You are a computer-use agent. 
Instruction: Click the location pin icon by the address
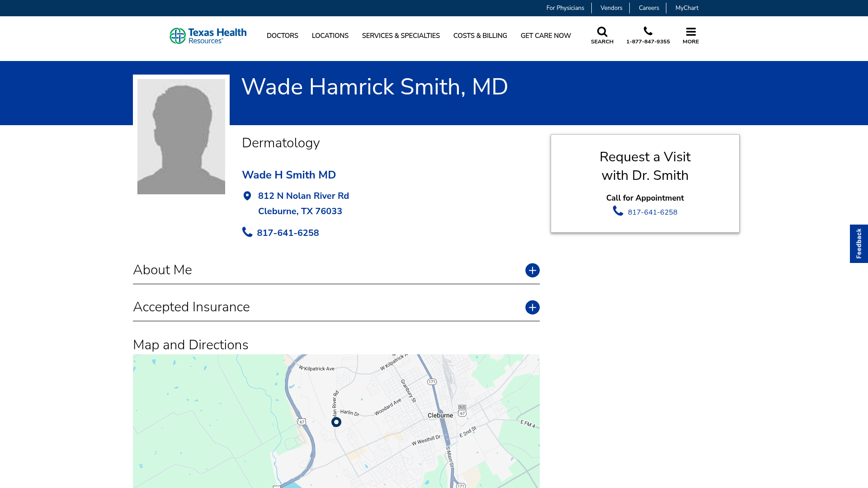pos(247,196)
